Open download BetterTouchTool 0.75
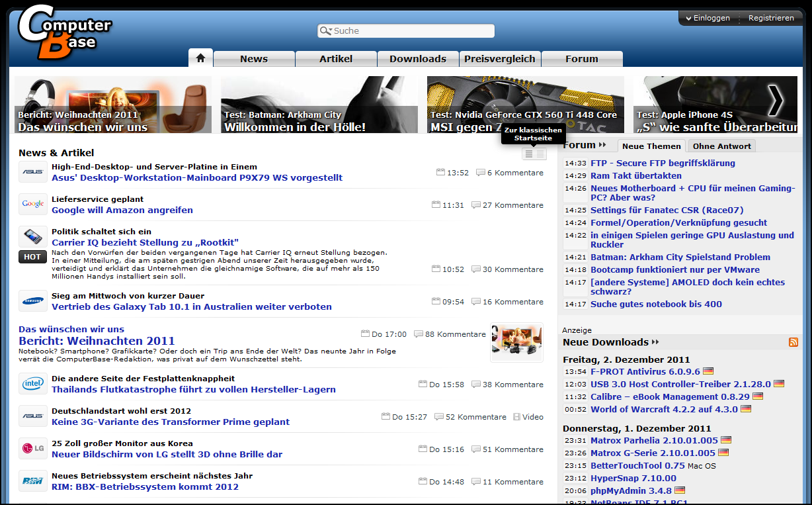 637,465
